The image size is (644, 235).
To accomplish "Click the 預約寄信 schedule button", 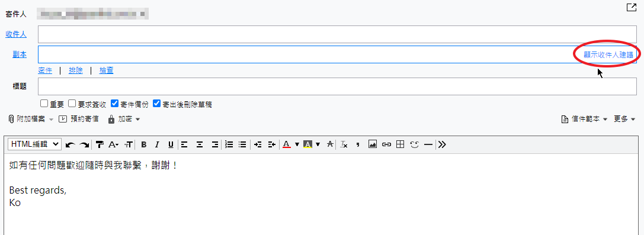I will click(x=78, y=120).
